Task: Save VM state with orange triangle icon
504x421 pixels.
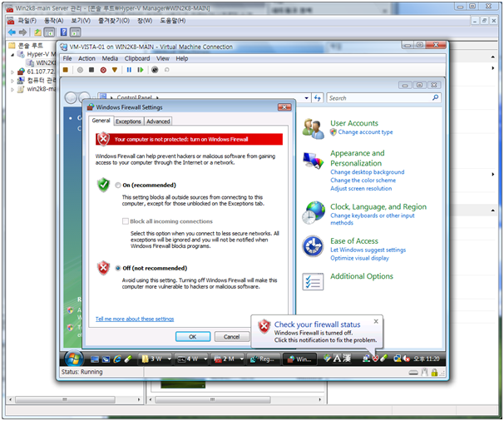Action: click(115, 70)
